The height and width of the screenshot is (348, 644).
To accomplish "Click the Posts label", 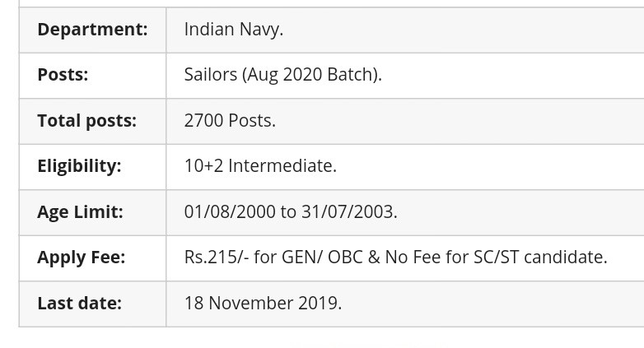I will pos(63,75).
